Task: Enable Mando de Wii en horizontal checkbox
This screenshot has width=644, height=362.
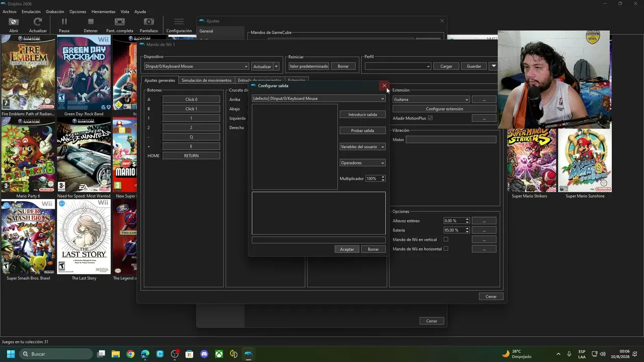Action: point(446,249)
